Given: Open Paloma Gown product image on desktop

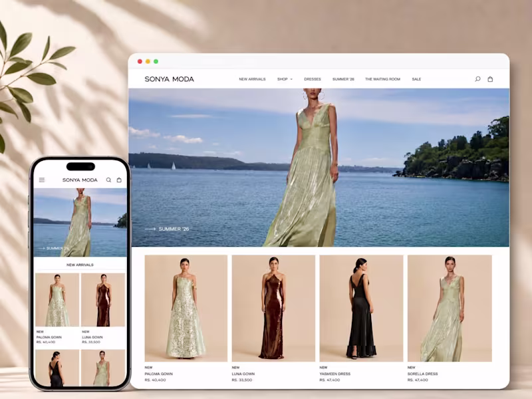Looking at the screenshot, I should [186, 308].
